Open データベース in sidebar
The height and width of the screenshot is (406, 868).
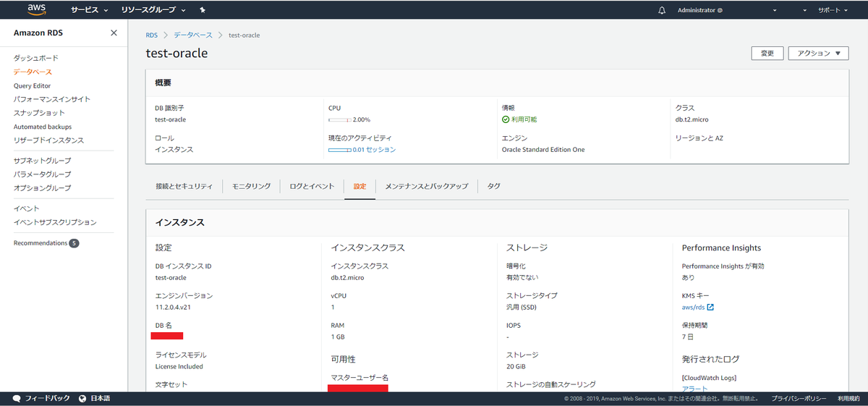pyautogui.click(x=33, y=72)
